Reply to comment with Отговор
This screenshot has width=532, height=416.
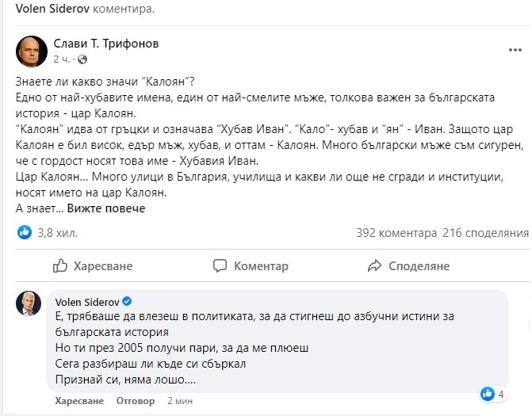pos(136,401)
